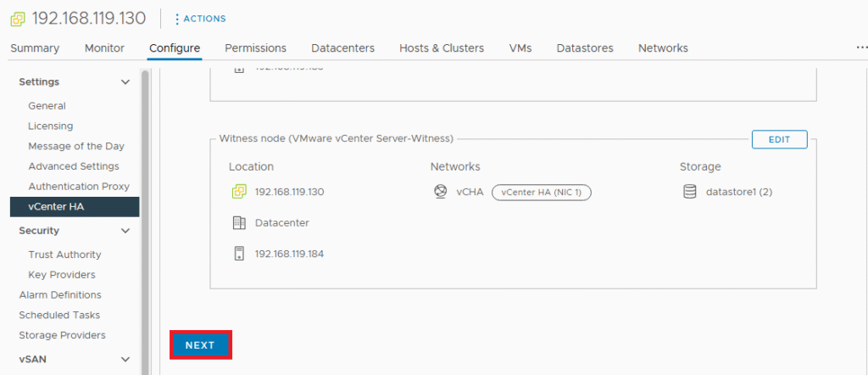This screenshot has width=868, height=375.
Task: Click the vCenter Server icon beside the 192.168.119.130 title
Action: pyautogui.click(x=18, y=19)
